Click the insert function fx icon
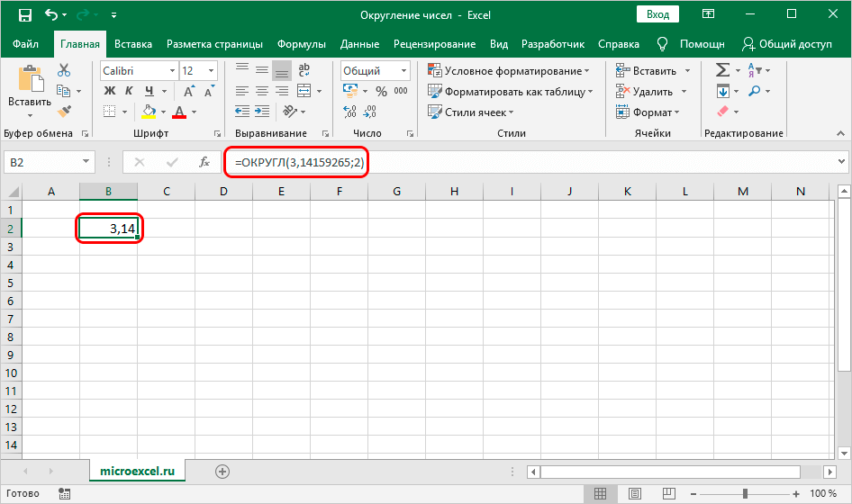Viewport: 852px width, 504px height. point(204,162)
